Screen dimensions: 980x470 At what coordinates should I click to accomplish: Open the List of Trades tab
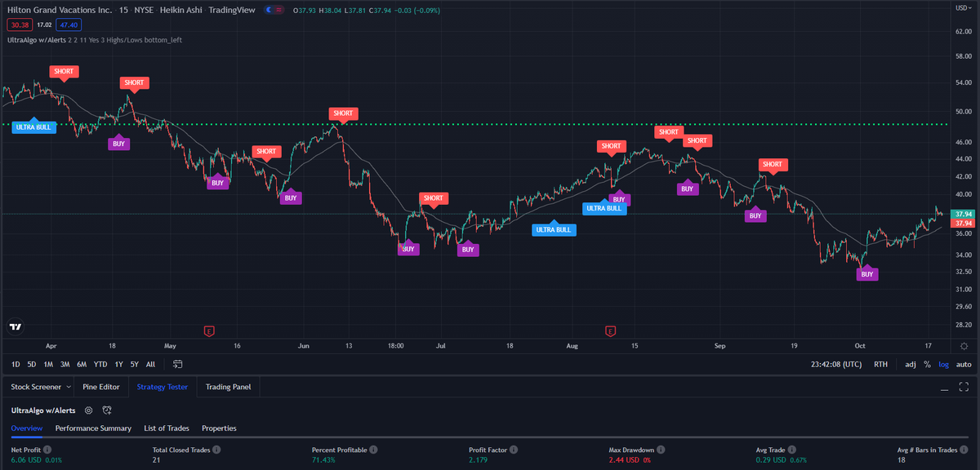click(167, 428)
